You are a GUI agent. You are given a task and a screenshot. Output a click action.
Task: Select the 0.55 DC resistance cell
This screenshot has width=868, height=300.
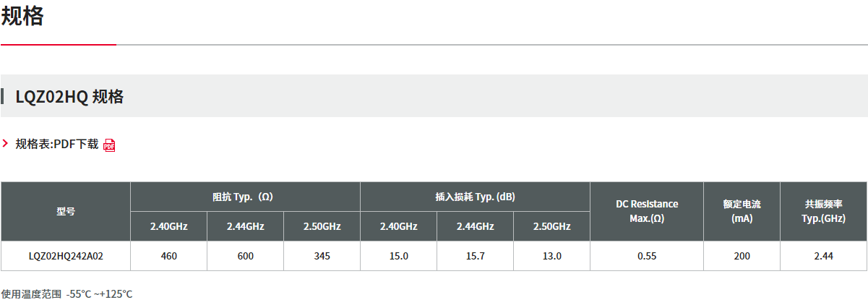click(647, 256)
